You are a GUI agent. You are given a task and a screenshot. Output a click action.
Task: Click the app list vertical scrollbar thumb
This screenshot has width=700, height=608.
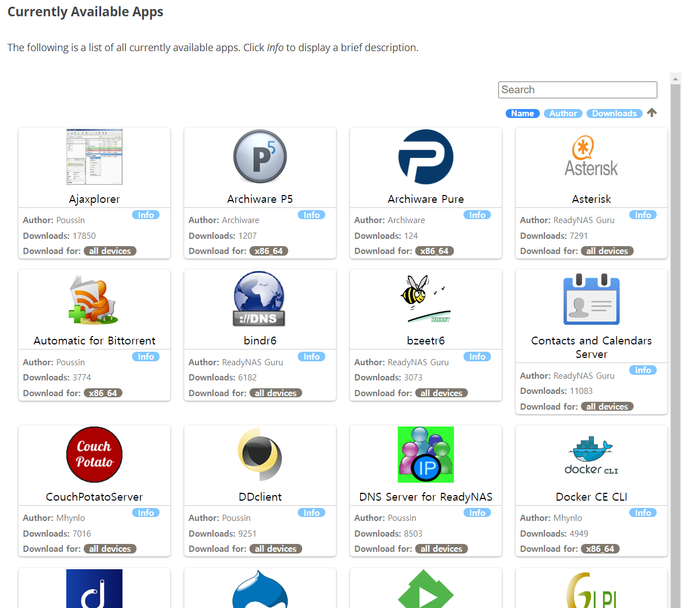tap(676, 346)
